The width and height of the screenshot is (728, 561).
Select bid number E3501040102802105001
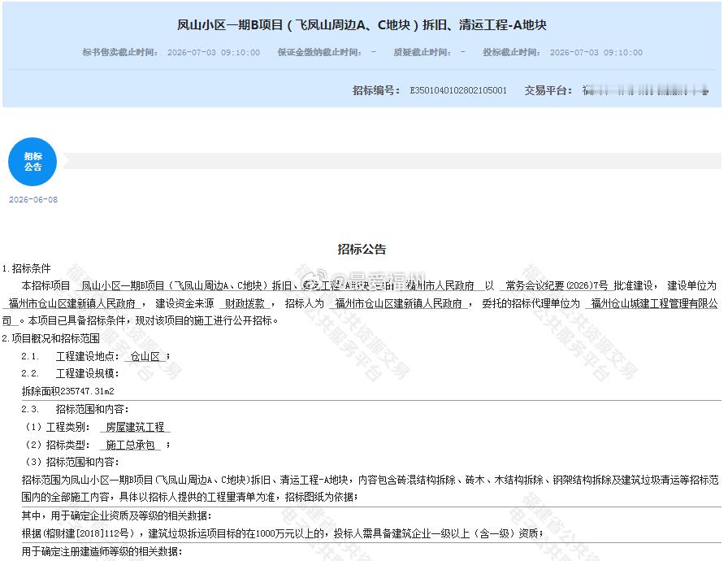(x=458, y=90)
